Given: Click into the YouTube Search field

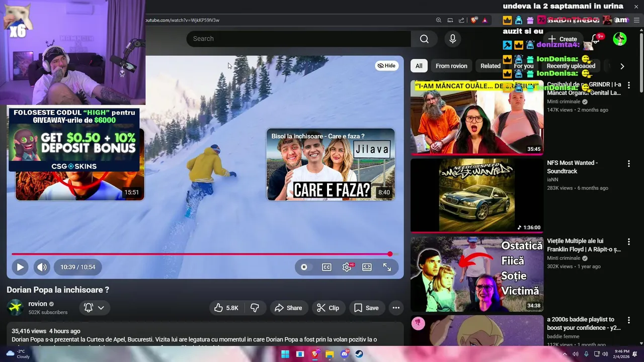Looking at the screenshot, I should coord(299,39).
